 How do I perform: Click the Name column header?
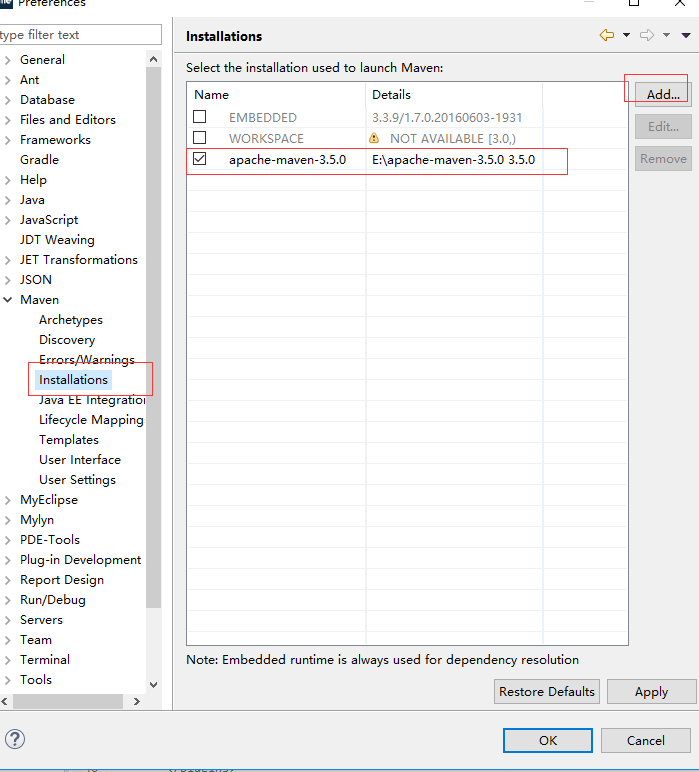tap(276, 95)
